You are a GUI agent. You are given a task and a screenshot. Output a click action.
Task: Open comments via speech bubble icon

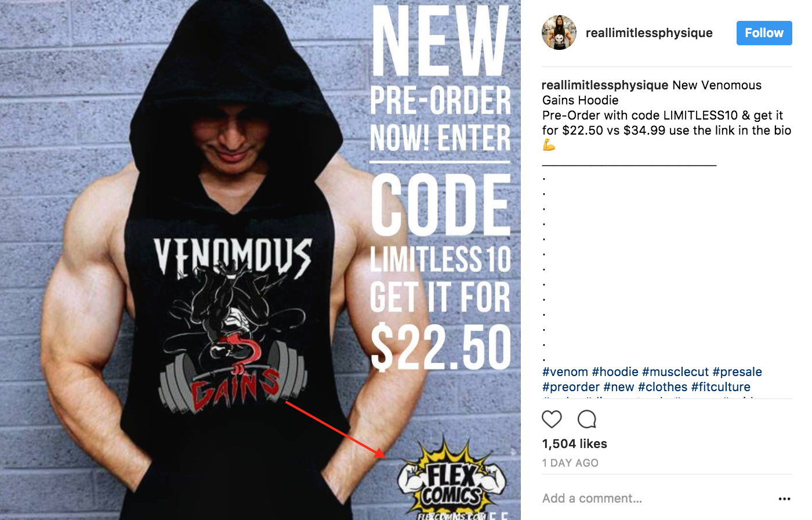point(587,419)
